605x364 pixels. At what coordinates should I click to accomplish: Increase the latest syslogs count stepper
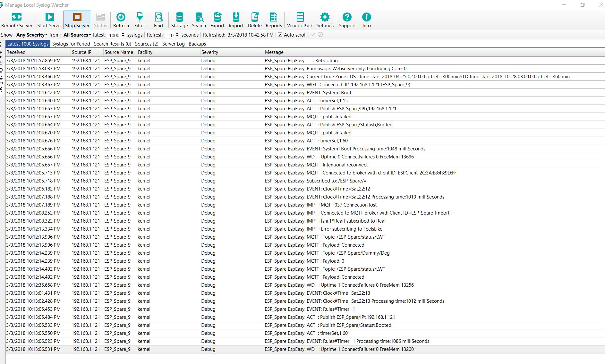click(x=124, y=33)
